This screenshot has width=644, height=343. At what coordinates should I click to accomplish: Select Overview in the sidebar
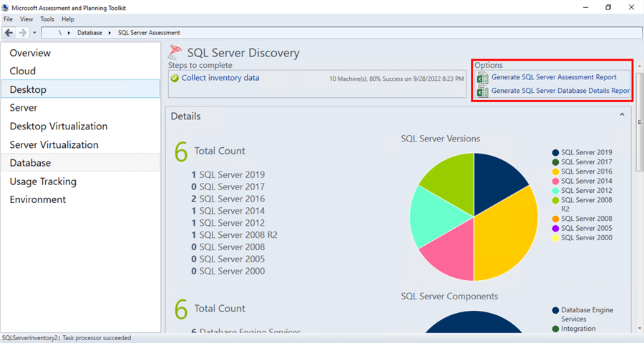click(x=80, y=53)
